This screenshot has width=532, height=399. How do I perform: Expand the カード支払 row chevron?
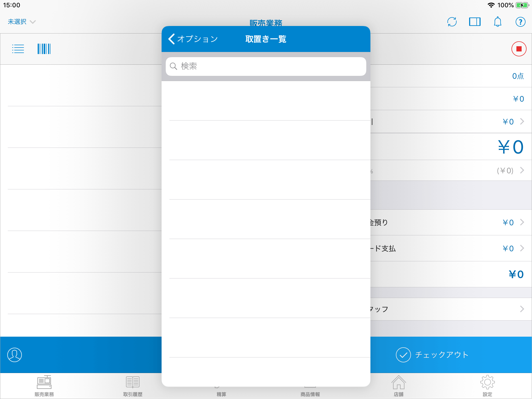click(523, 248)
